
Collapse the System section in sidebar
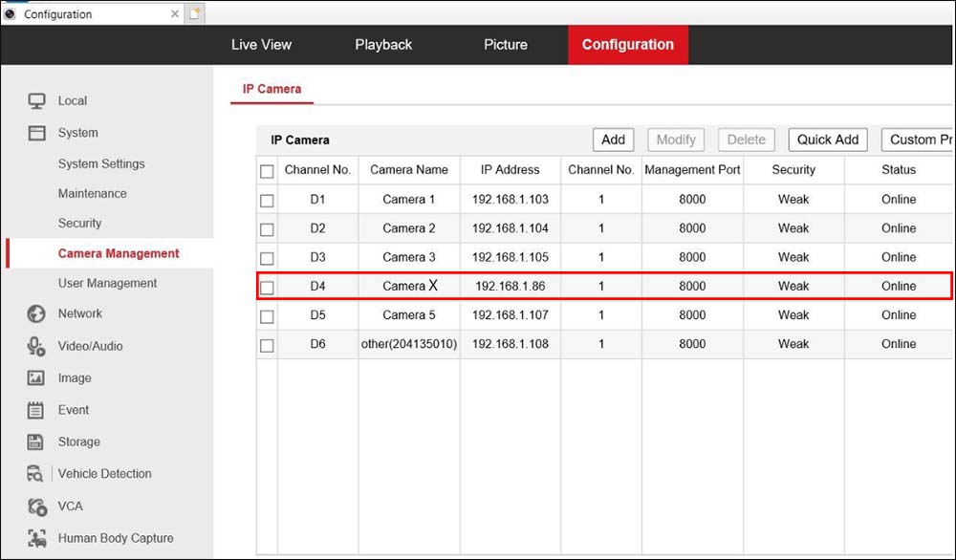point(77,132)
